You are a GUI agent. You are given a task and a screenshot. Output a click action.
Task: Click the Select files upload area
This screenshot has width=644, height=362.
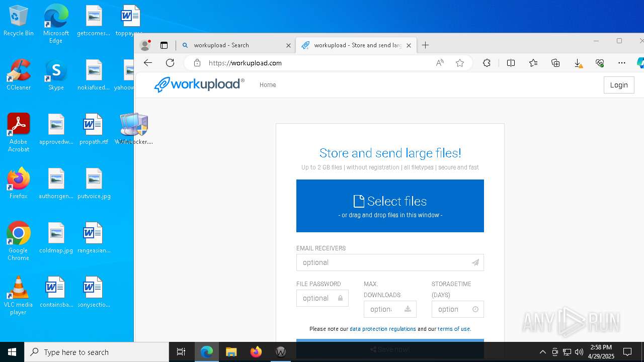point(390,206)
